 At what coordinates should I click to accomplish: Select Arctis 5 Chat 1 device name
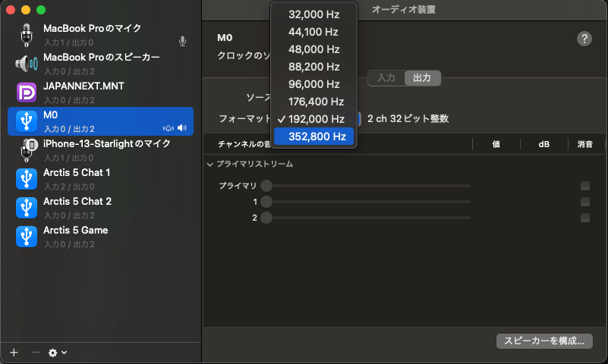coord(77,172)
